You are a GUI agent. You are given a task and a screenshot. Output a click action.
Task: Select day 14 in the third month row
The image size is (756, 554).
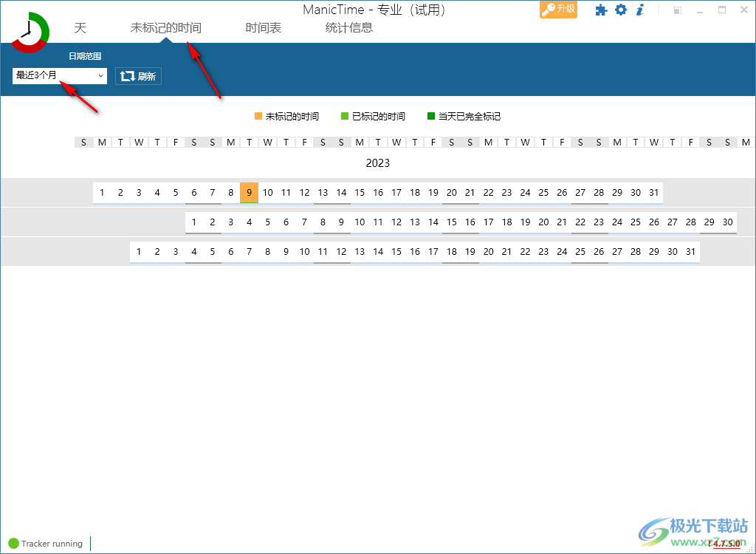[x=378, y=251]
